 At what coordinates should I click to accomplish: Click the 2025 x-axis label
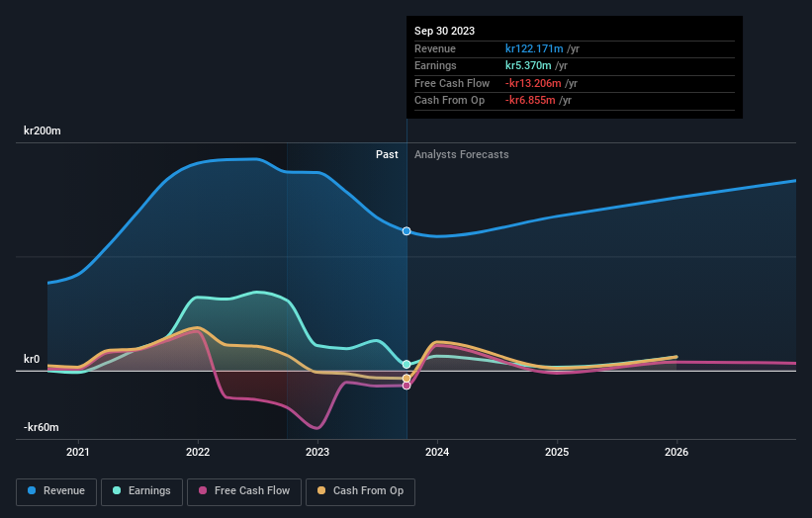click(x=557, y=452)
